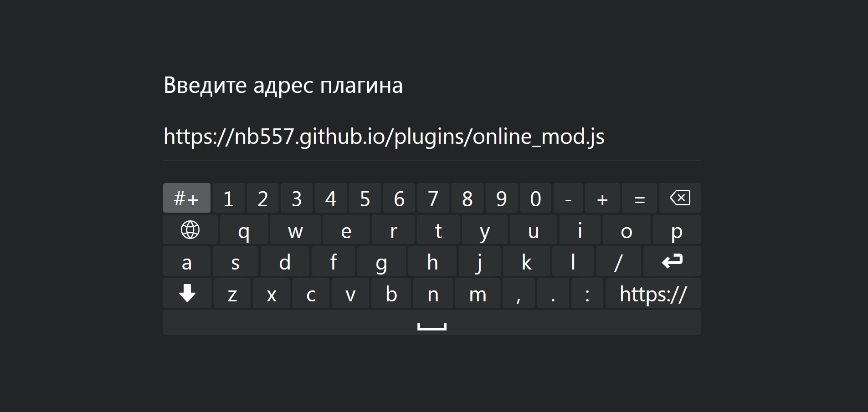
Task: Tap the number 5 key
Action: (365, 198)
